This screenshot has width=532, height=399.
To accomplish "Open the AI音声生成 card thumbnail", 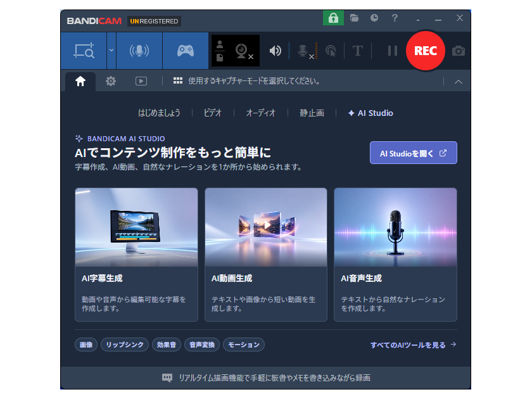I will [395, 227].
